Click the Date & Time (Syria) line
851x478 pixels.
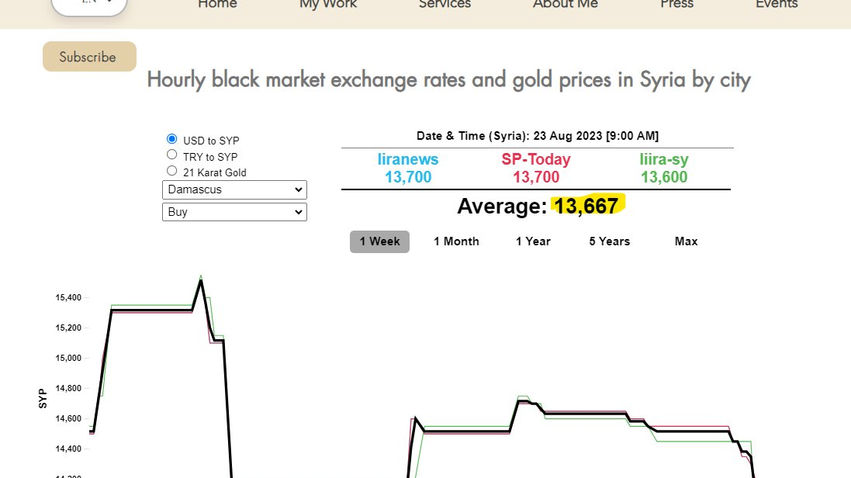[x=537, y=136]
